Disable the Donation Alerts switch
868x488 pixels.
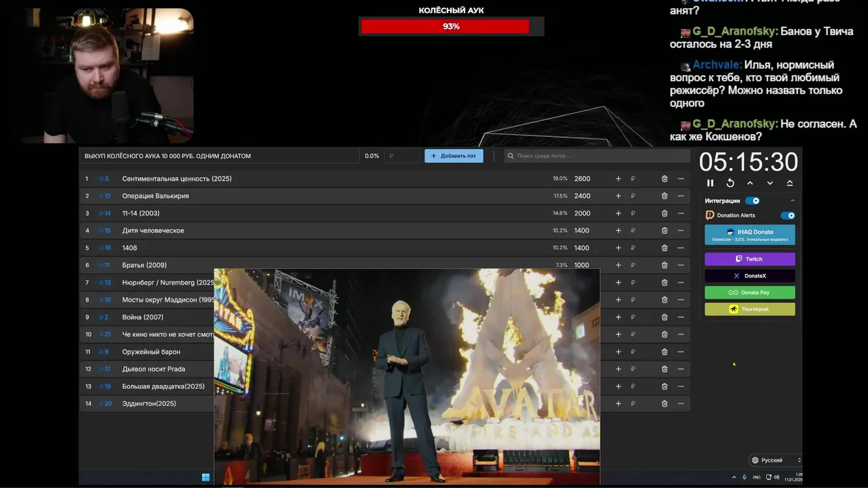coord(787,216)
